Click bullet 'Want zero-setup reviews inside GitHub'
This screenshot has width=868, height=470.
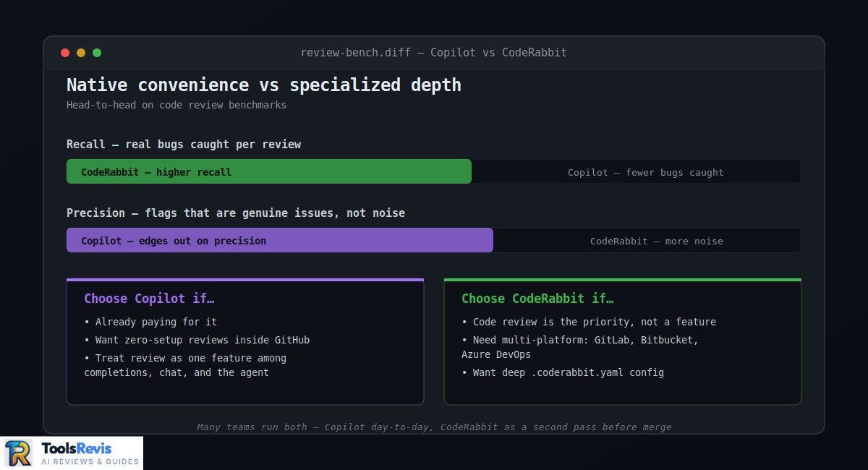point(197,340)
